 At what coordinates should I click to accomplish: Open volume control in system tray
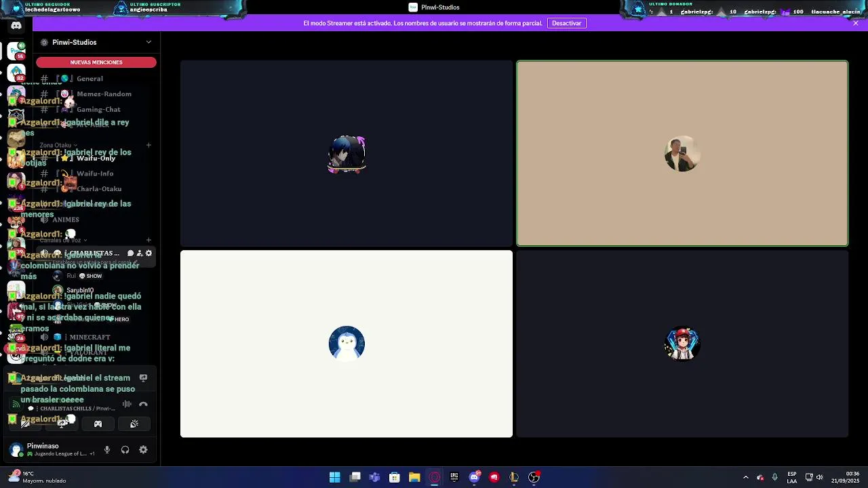pyautogui.click(x=819, y=477)
